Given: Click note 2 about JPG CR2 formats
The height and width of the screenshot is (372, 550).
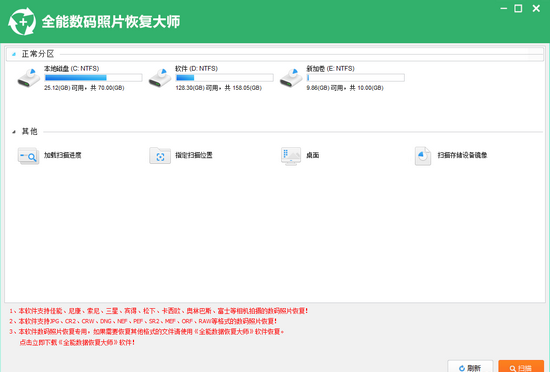Looking at the screenshot, I should pos(143,321).
